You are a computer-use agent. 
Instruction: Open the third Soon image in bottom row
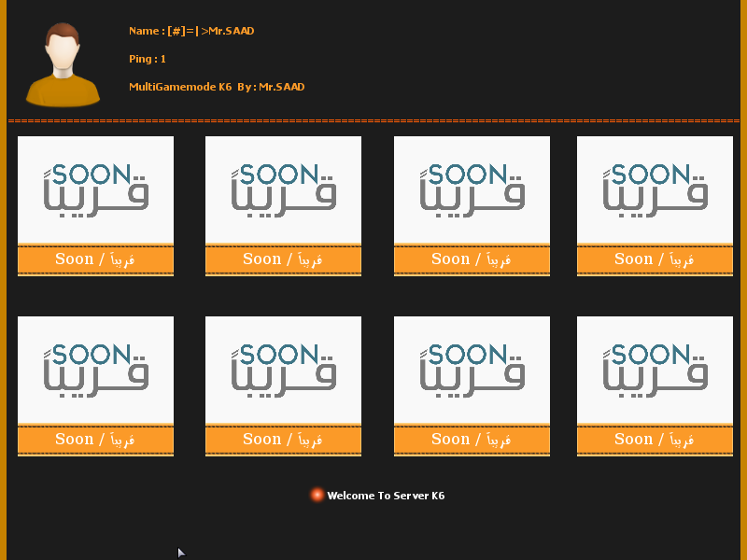472,370
